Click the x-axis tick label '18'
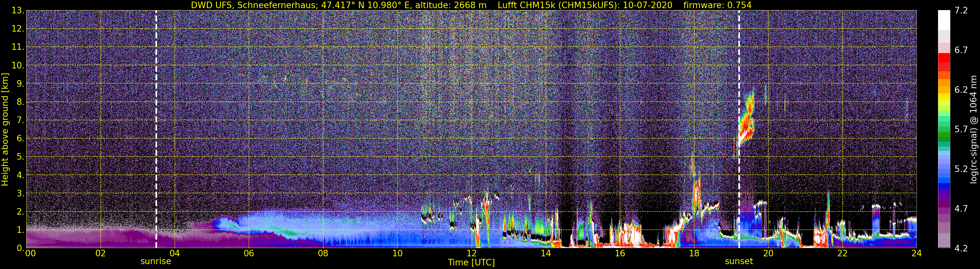Viewport: 980px width, 269px height. pyautogui.click(x=694, y=253)
